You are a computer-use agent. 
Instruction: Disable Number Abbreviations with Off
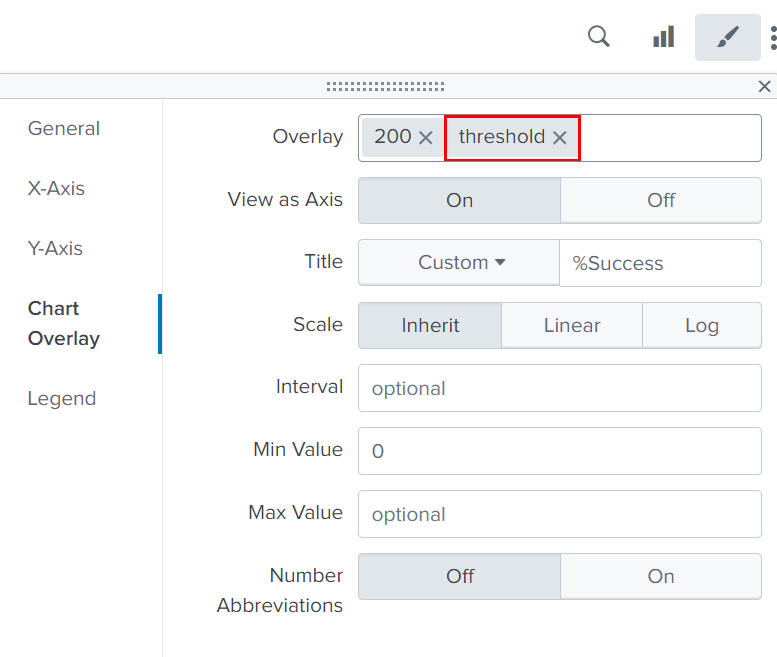pos(459,576)
